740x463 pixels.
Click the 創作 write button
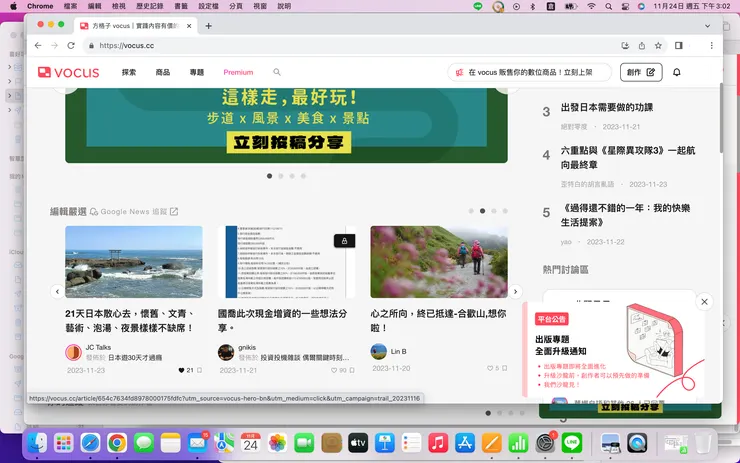coord(641,72)
